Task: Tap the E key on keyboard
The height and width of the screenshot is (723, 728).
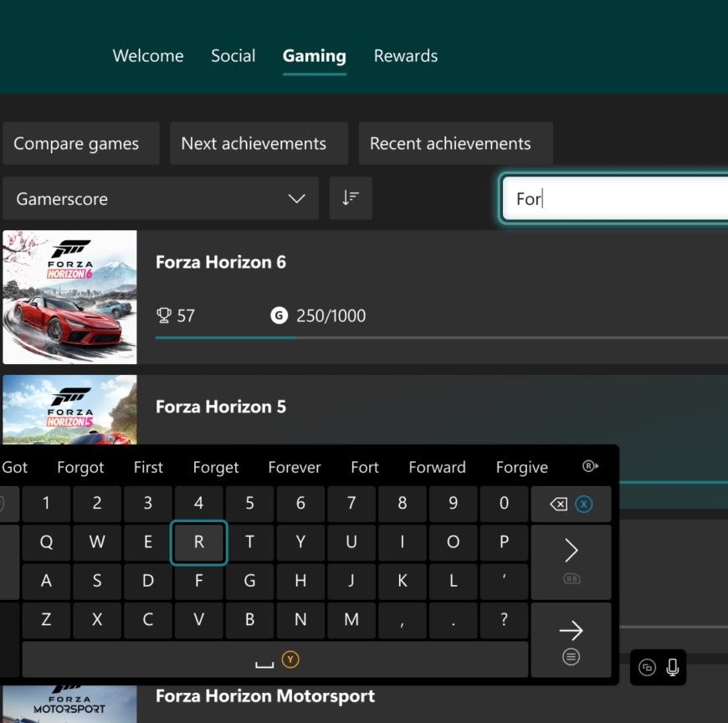Action: tap(147, 542)
